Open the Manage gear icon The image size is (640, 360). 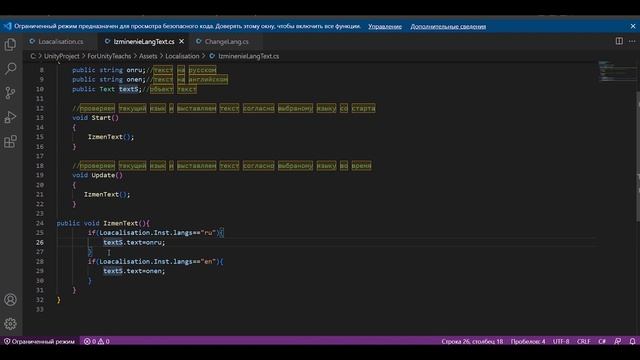(x=10, y=324)
